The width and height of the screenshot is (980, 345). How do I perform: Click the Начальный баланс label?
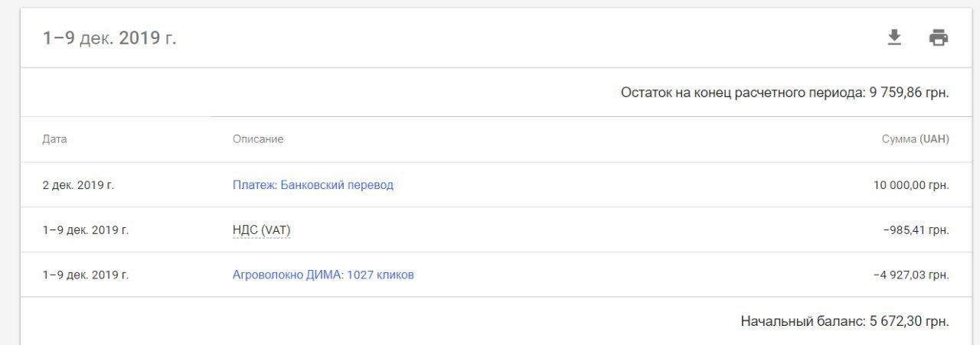point(803,321)
